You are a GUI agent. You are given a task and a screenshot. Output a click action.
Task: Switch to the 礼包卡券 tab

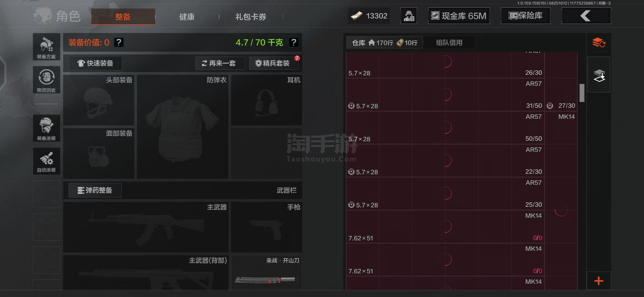[x=251, y=17]
